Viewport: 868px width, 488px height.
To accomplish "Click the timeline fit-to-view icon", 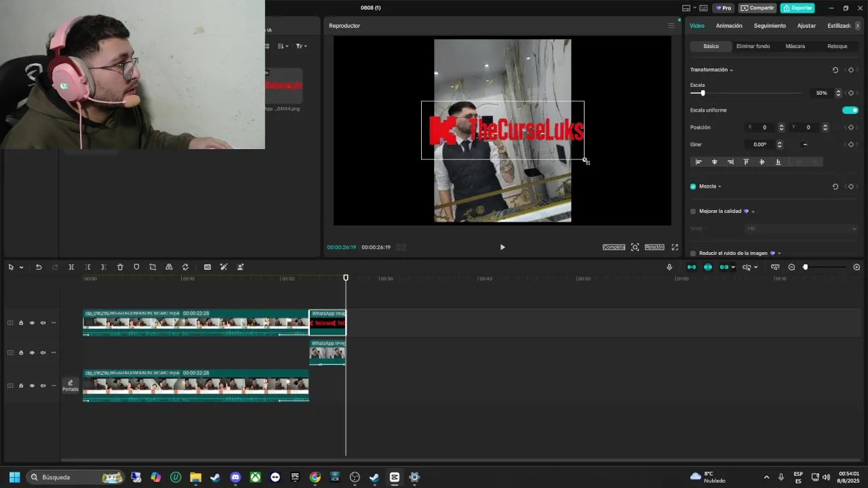I will (x=775, y=267).
